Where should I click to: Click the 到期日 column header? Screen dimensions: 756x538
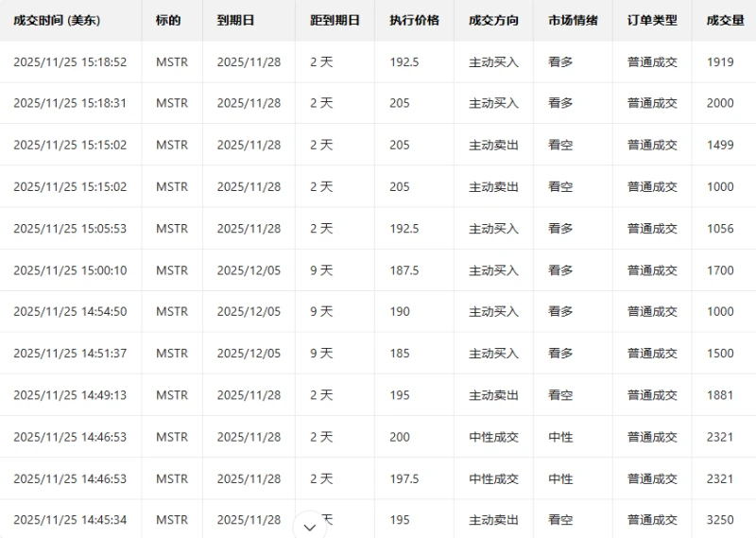pyautogui.click(x=235, y=20)
